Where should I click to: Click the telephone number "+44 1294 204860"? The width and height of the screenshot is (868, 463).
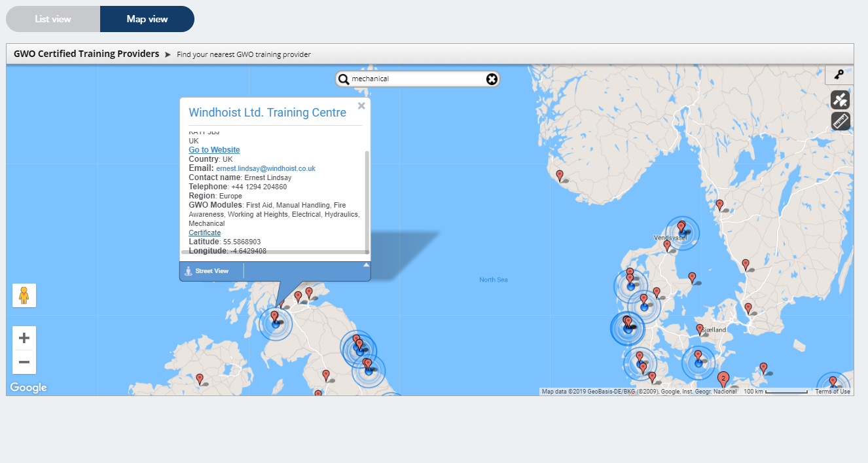pos(259,187)
